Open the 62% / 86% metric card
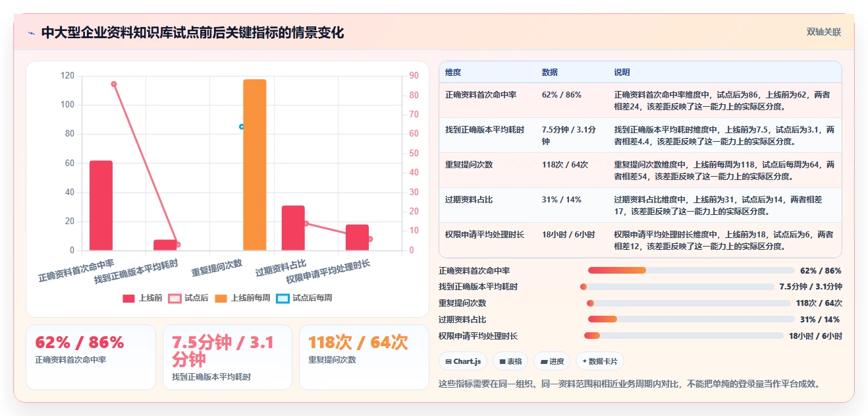 pyautogui.click(x=91, y=357)
